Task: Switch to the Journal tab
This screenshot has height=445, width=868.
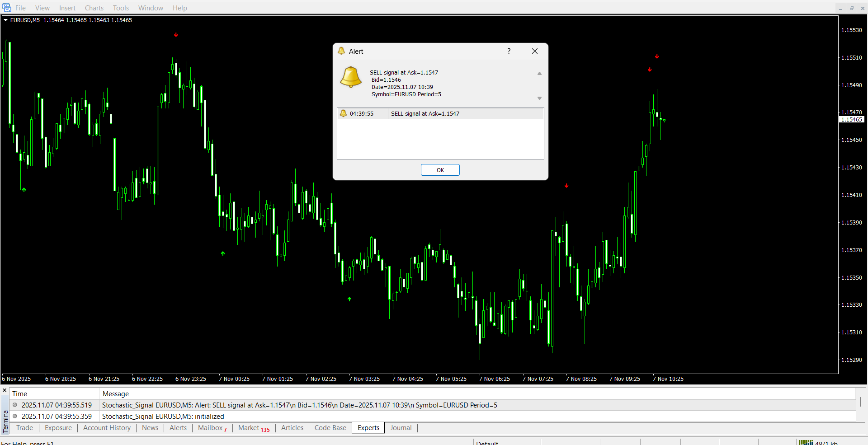Action: [x=401, y=428]
